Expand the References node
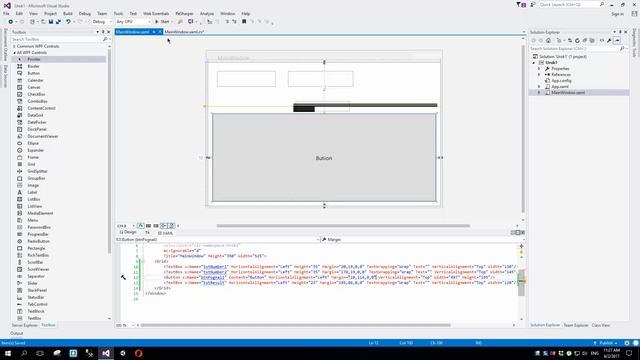This screenshot has height=360, width=640. pos(539,75)
